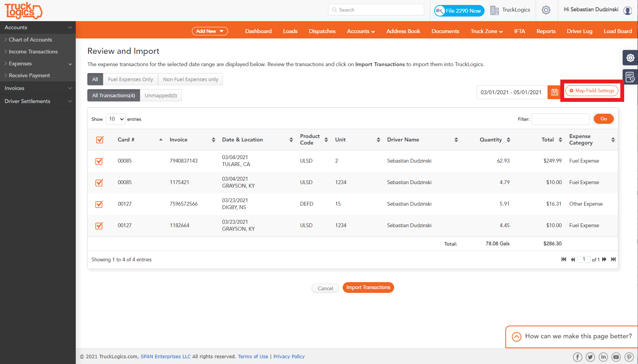The width and height of the screenshot is (638, 364).
Task: Select the Unmapped(0) tab
Action: click(x=161, y=95)
